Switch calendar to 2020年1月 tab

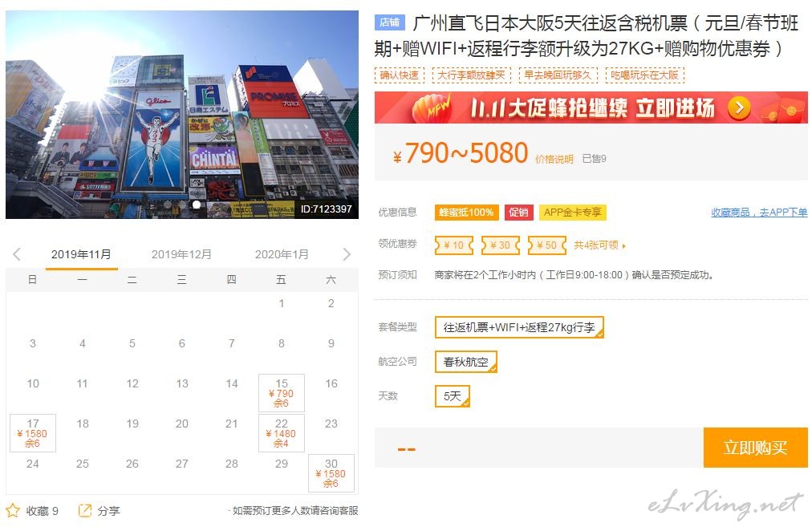click(282, 254)
